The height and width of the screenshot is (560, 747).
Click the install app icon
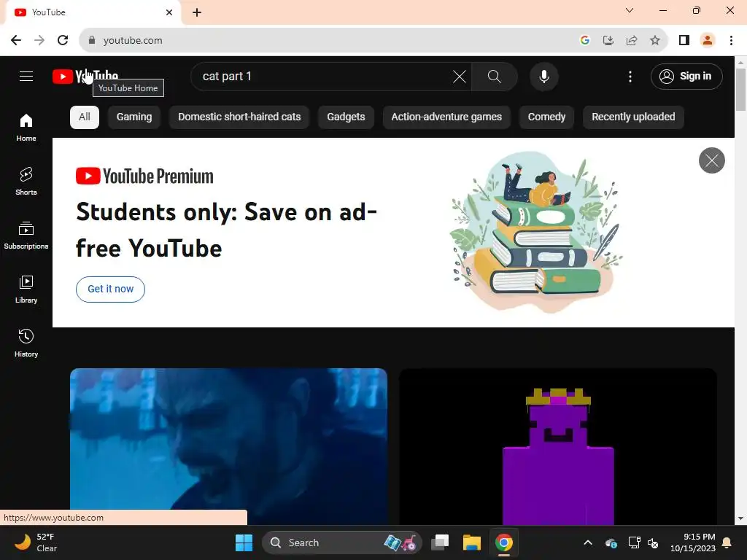[x=608, y=41]
